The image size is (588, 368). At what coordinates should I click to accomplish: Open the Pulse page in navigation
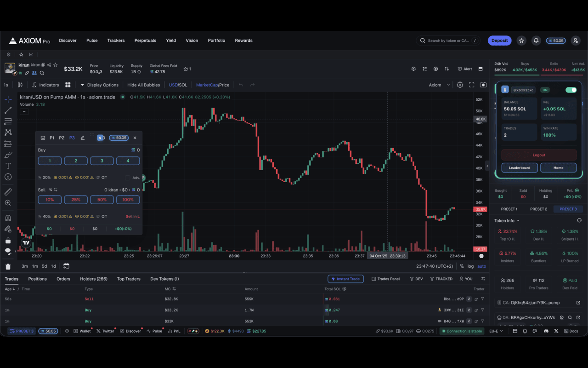pos(92,40)
